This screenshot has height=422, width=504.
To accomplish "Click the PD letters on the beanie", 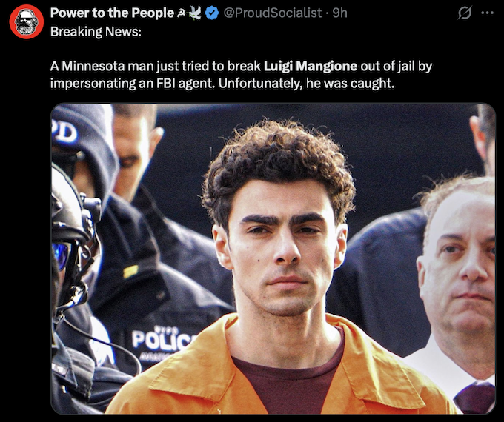I will (x=64, y=132).
